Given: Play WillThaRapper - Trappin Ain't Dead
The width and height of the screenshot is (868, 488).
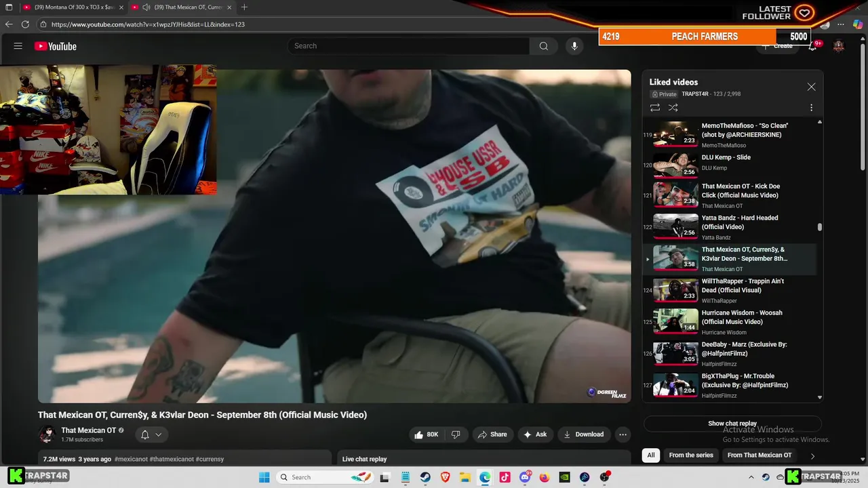Looking at the screenshot, I should pyautogui.click(x=729, y=290).
